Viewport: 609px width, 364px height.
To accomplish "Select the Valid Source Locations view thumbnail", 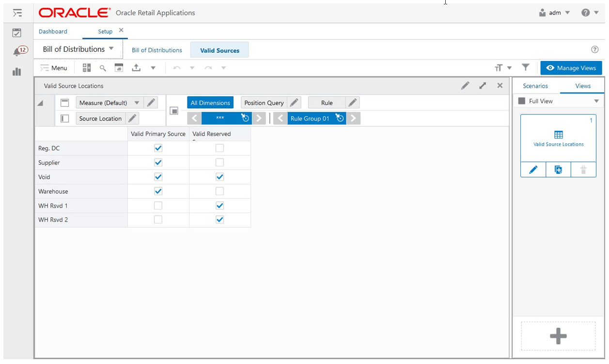I will [x=558, y=138].
